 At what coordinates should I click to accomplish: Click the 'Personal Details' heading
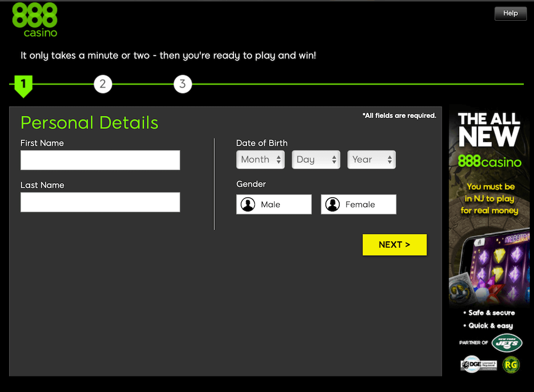click(89, 123)
